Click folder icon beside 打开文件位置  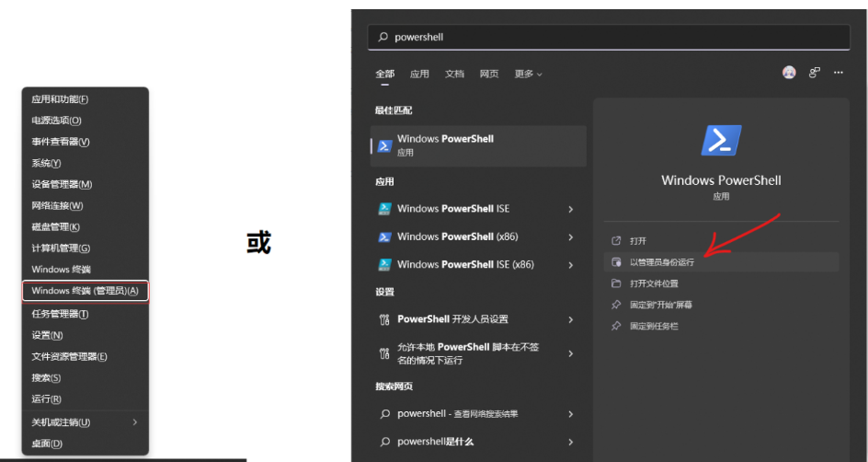coord(616,283)
